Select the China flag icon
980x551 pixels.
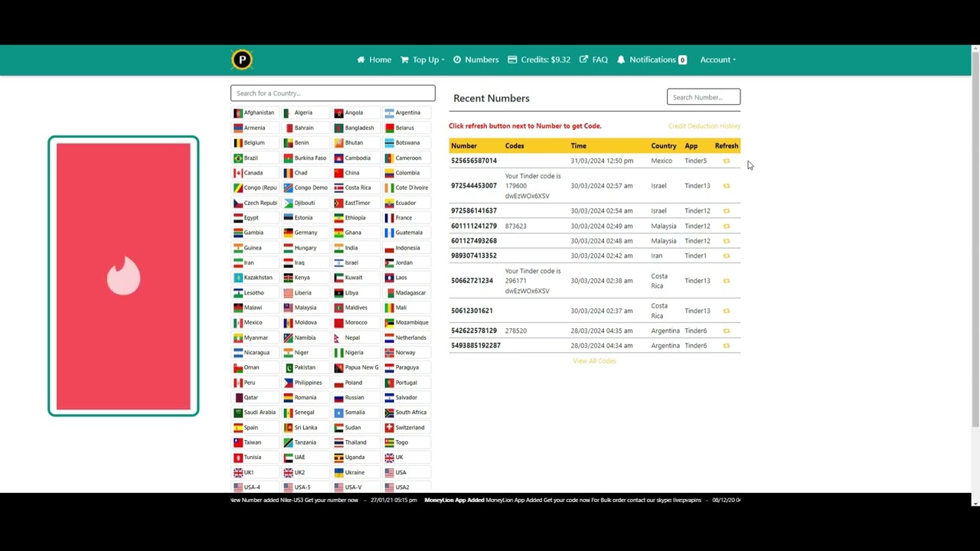pyautogui.click(x=338, y=173)
